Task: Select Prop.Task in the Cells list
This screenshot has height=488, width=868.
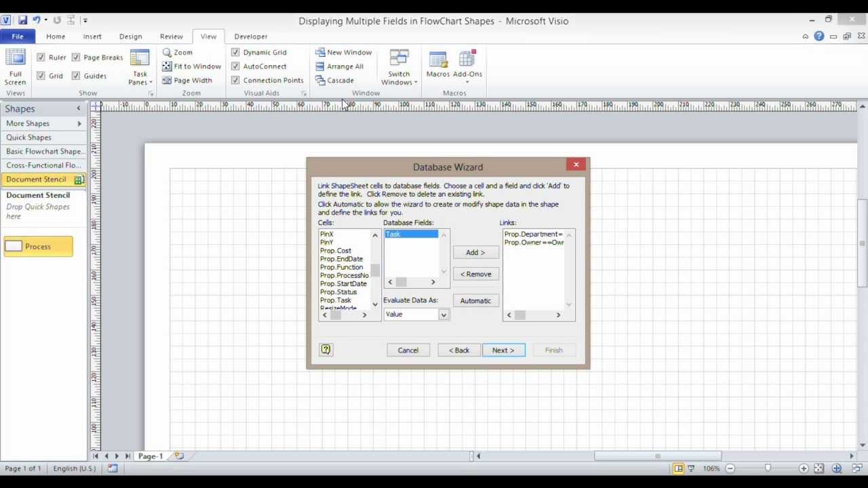Action: 336,300
